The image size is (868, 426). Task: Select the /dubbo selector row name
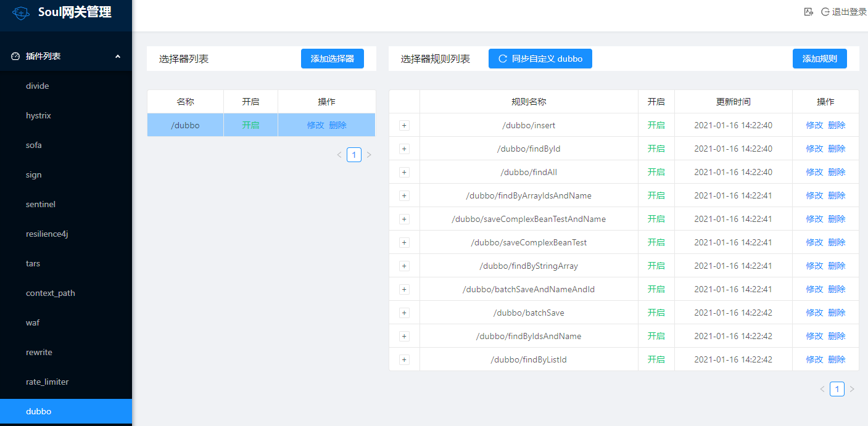click(x=185, y=125)
